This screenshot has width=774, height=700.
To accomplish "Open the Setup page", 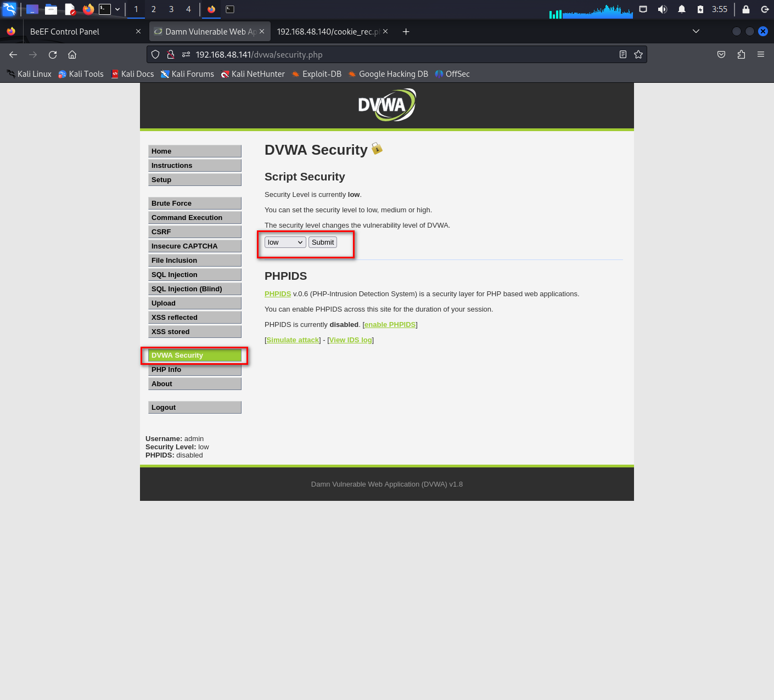I will point(195,180).
